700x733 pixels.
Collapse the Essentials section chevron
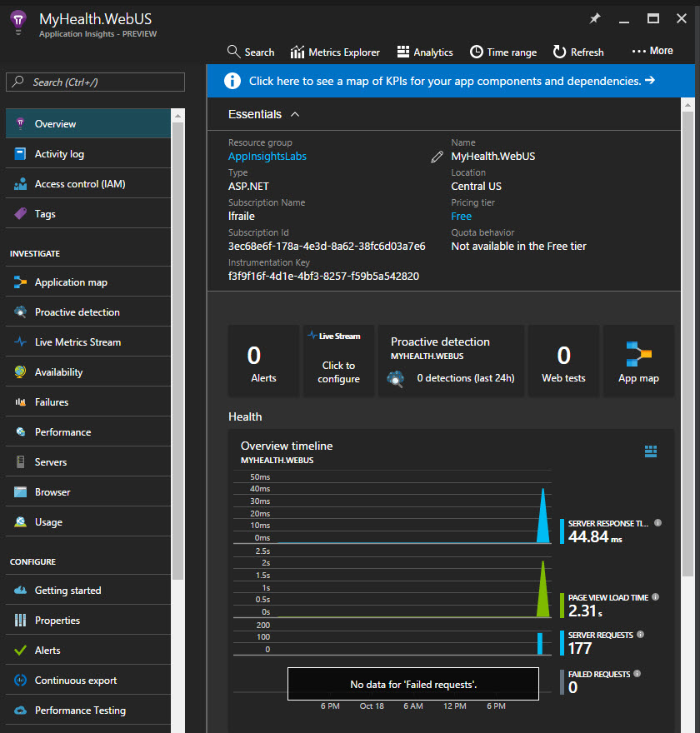pyautogui.click(x=295, y=115)
